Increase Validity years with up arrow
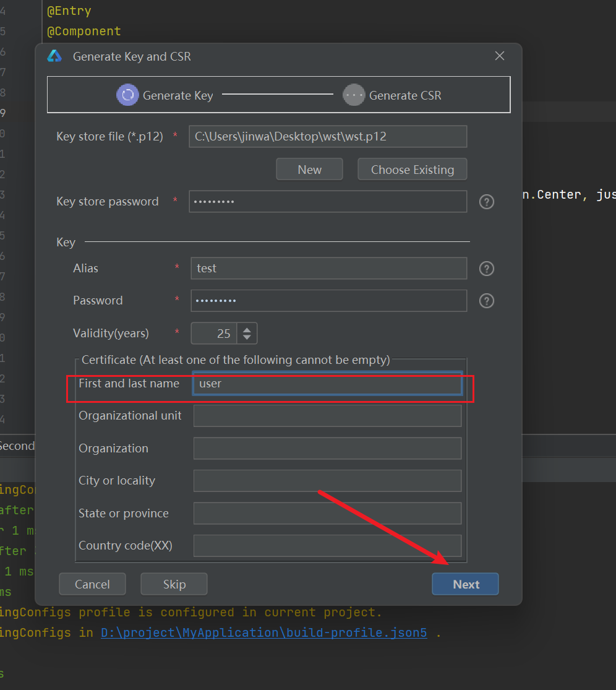Image resolution: width=616 pixels, height=690 pixels. [247, 330]
